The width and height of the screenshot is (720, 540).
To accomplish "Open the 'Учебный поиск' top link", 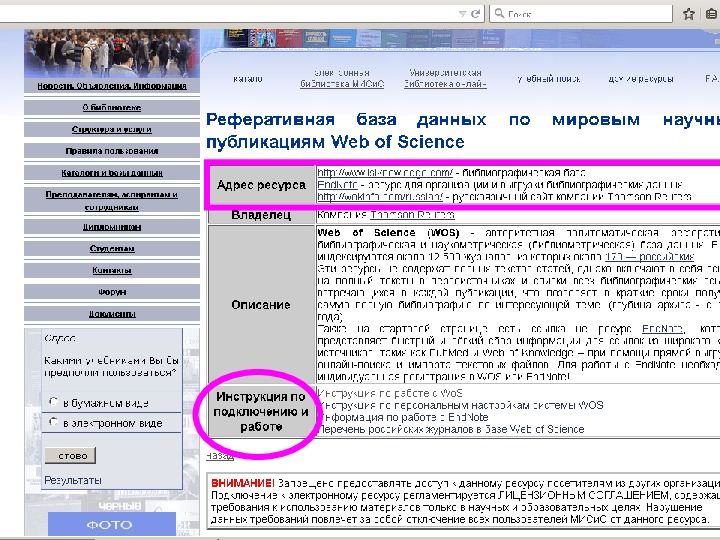I will coord(548,79).
